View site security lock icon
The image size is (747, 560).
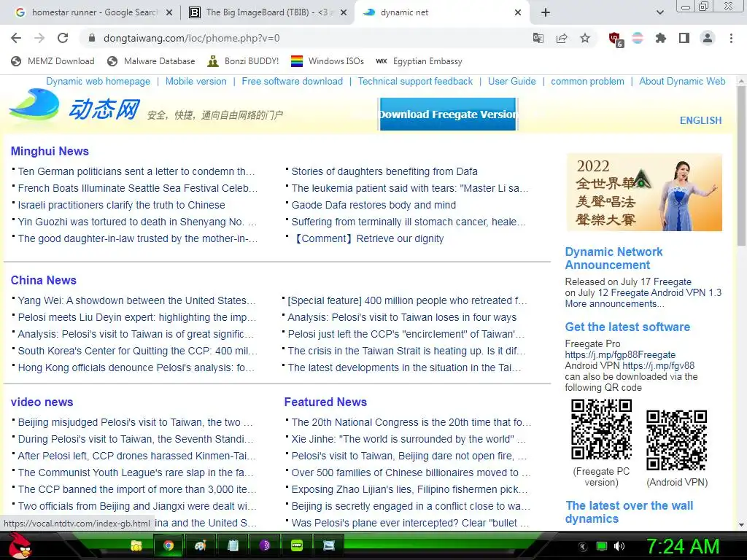click(x=92, y=38)
